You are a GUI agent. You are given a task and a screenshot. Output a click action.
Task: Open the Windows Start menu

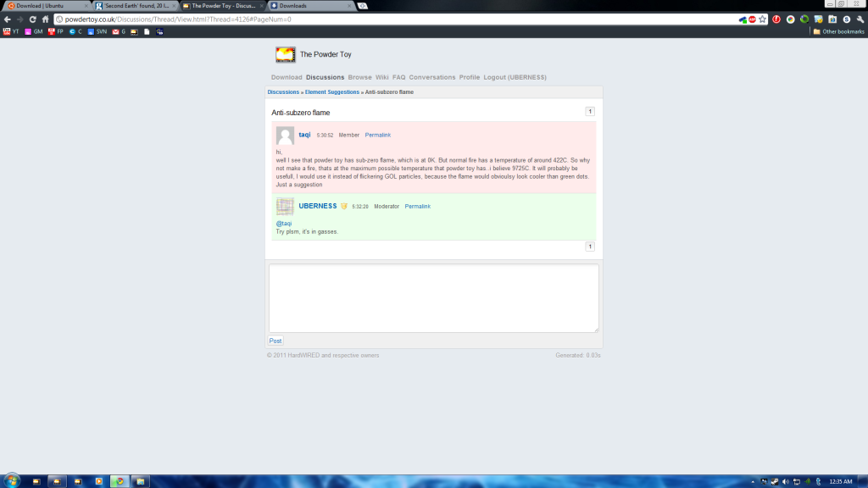click(12, 481)
